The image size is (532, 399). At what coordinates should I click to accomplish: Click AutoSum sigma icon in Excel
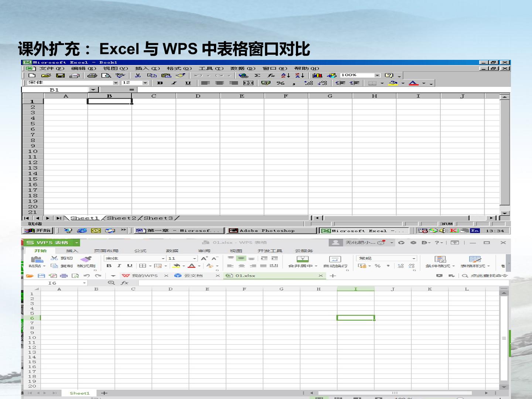click(258, 75)
